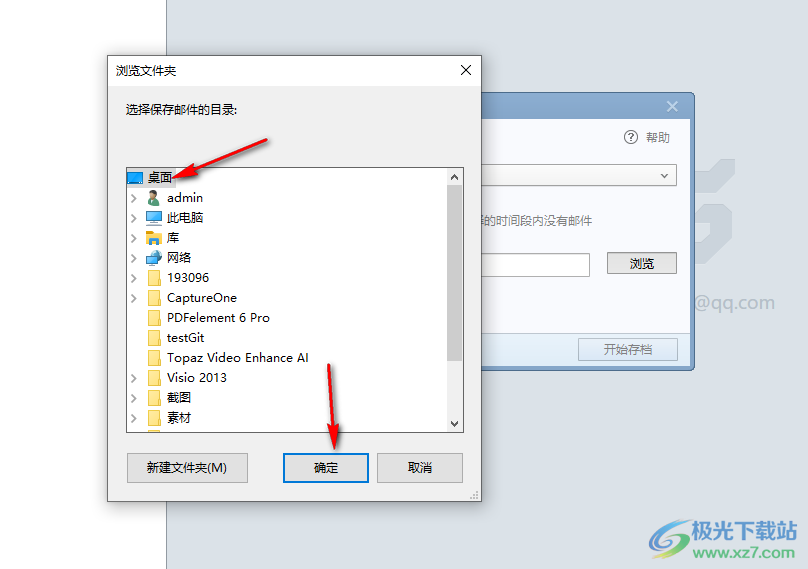808x569 pixels.
Task: Confirm with the 确定 button
Action: [326, 468]
